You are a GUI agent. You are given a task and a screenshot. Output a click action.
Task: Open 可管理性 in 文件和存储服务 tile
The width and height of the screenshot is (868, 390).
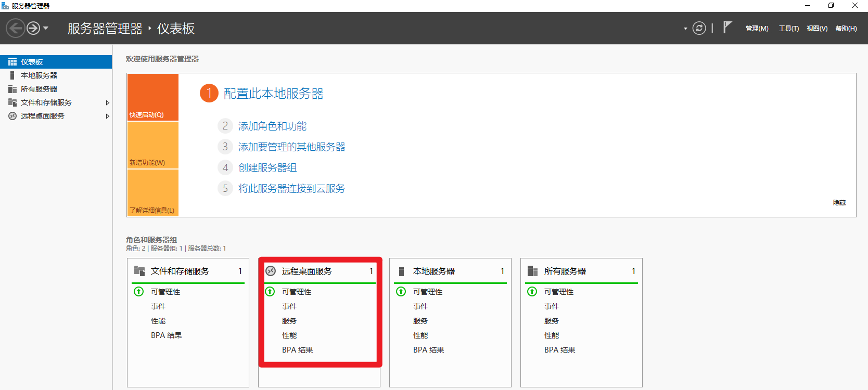coord(165,292)
